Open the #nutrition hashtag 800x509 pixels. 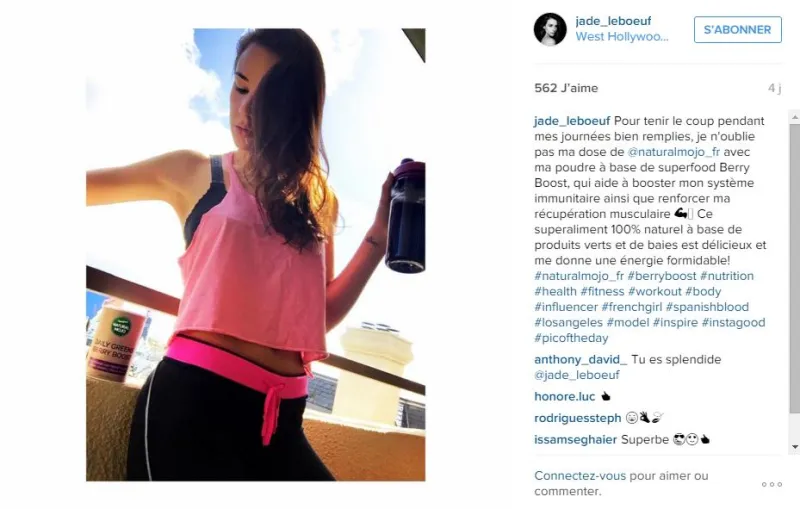pos(727,276)
